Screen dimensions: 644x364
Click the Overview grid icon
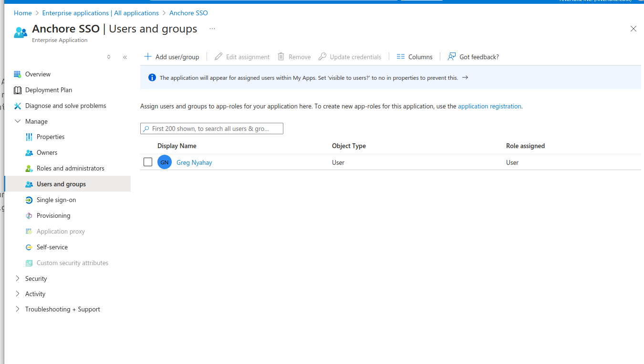(x=18, y=74)
